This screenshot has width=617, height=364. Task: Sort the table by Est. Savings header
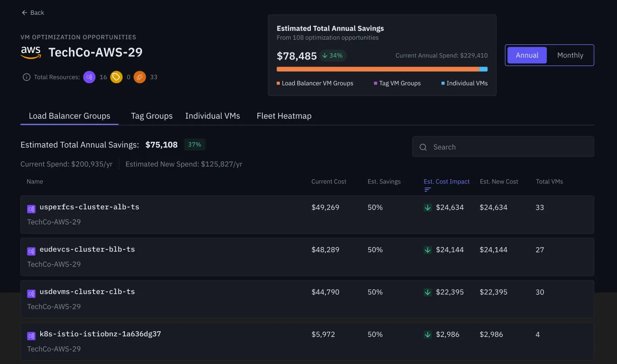click(384, 182)
